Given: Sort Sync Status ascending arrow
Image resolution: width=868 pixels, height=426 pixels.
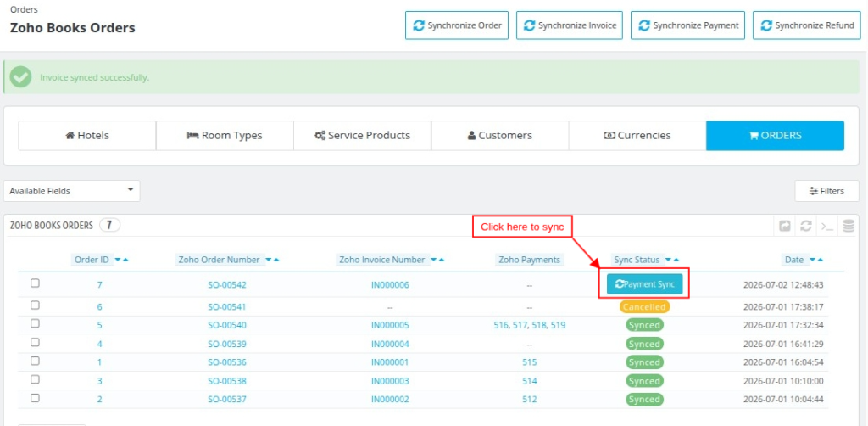Looking at the screenshot, I should pyautogui.click(x=676, y=260).
